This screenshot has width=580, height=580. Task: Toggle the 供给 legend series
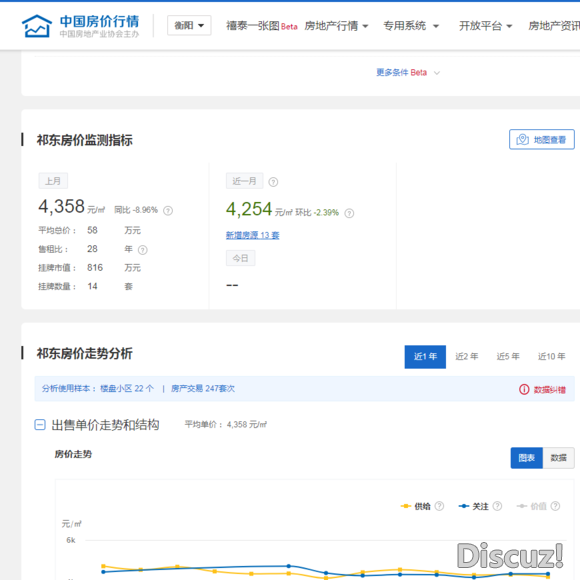pos(416,506)
